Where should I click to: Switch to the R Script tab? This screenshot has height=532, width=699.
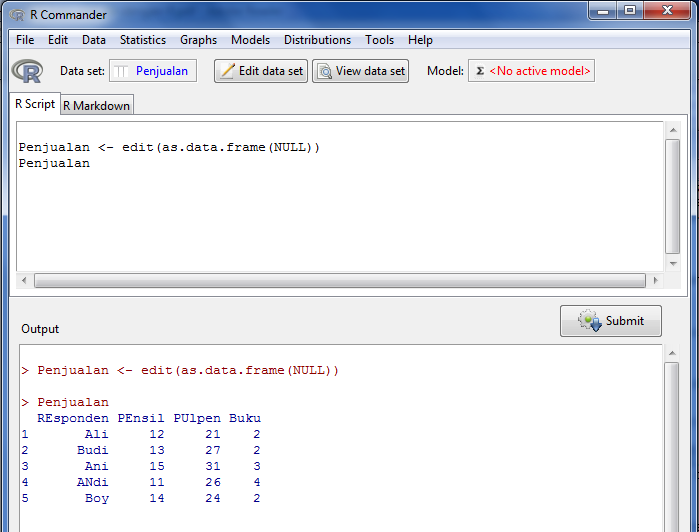tap(35, 104)
